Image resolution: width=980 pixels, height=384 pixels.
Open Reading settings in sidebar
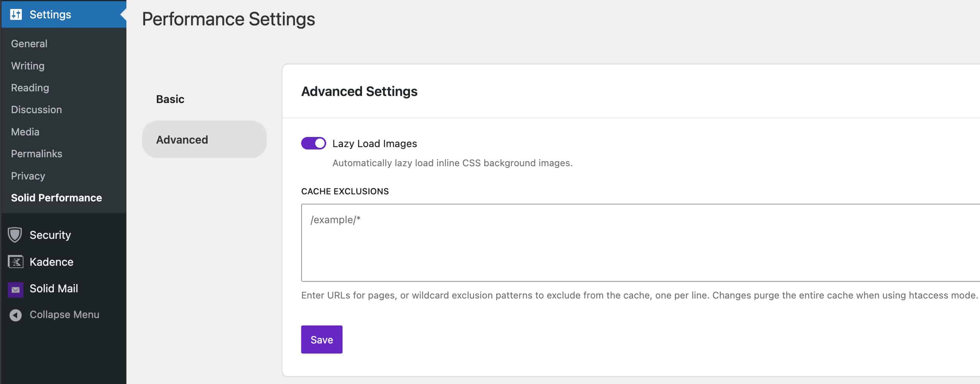[30, 88]
